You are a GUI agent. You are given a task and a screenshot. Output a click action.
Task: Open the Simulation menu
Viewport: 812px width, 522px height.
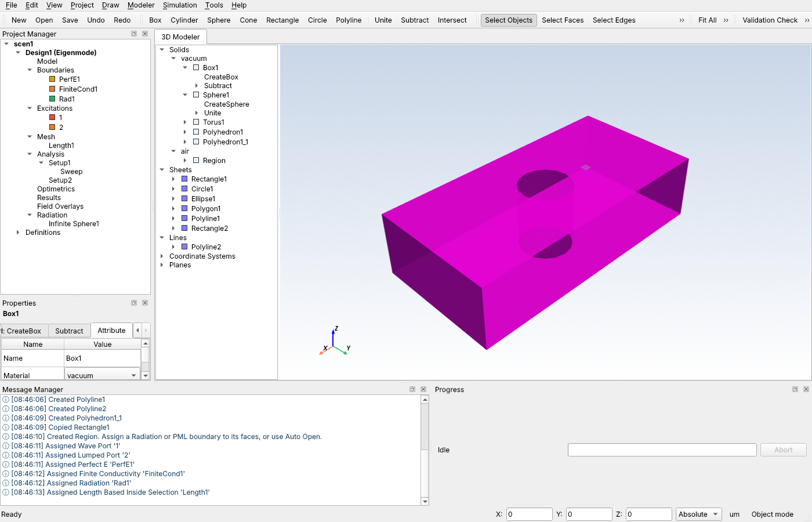click(x=180, y=5)
